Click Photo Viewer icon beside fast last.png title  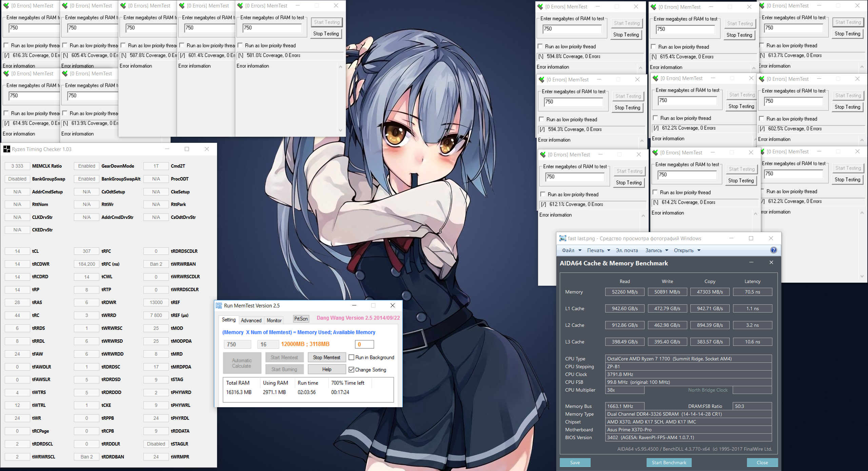563,239
